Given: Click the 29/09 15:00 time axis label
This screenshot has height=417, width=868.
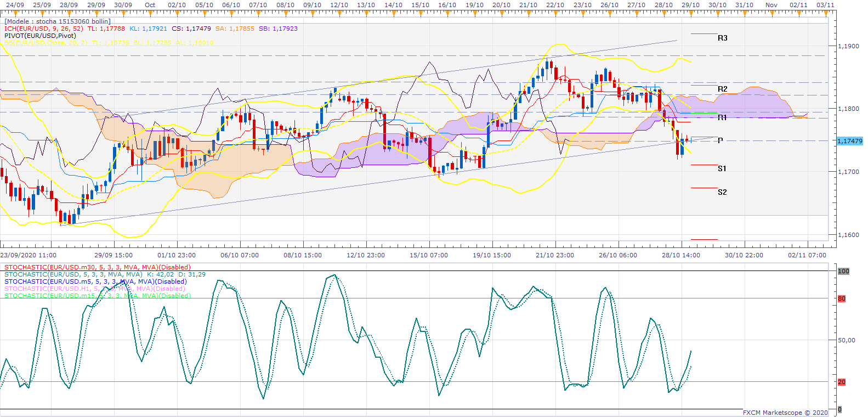Looking at the screenshot, I should pos(114,255).
